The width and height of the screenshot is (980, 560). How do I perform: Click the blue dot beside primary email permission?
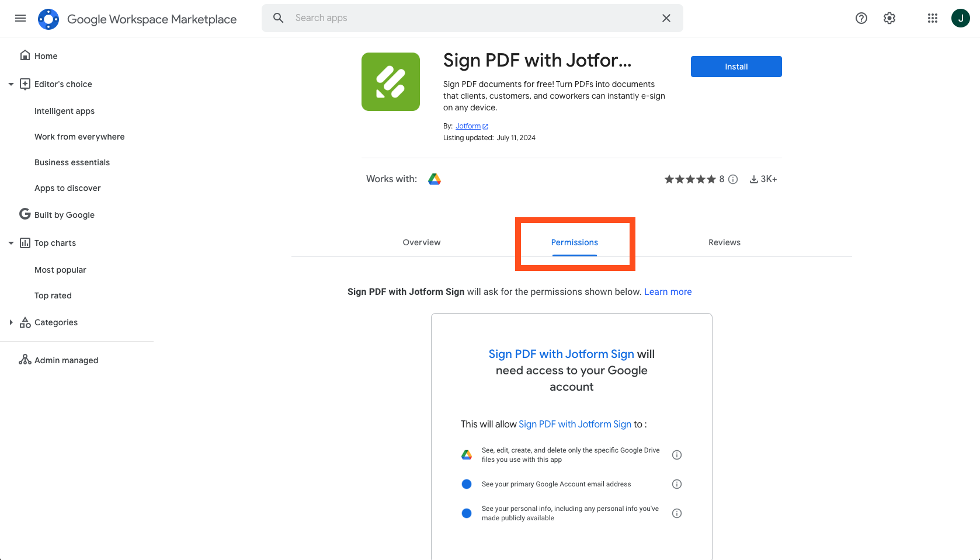467,484
